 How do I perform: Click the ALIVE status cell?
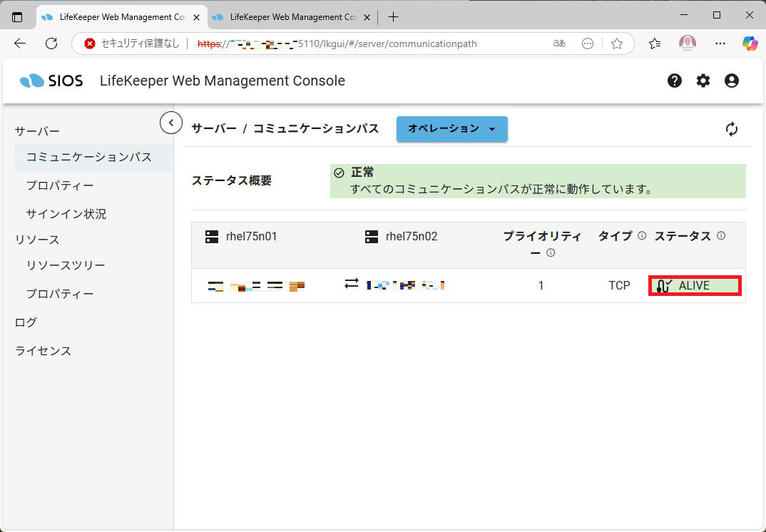[x=695, y=286]
